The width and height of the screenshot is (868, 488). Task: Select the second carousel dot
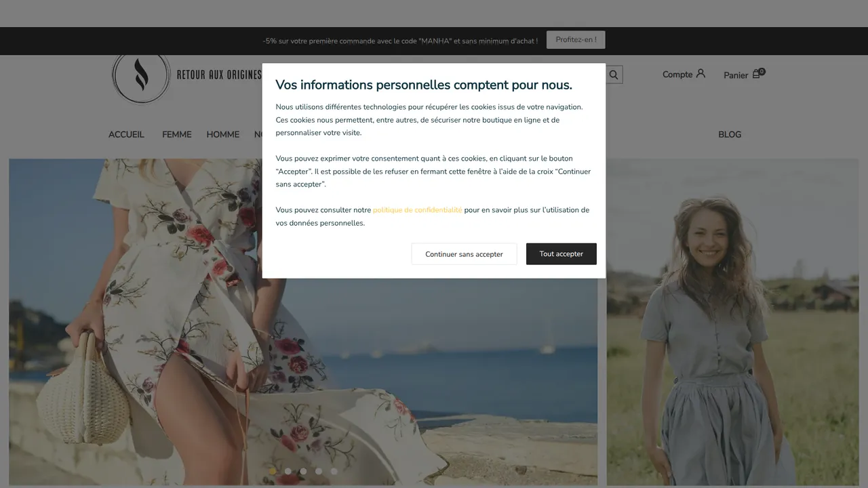pyautogui.click(x=288, y=471)
